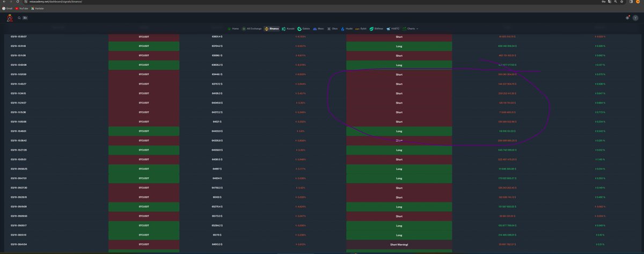
Task: Click BTCUSDT in the 63704.2 $ row
Action: pyautogui.click(x=144, y=46)
